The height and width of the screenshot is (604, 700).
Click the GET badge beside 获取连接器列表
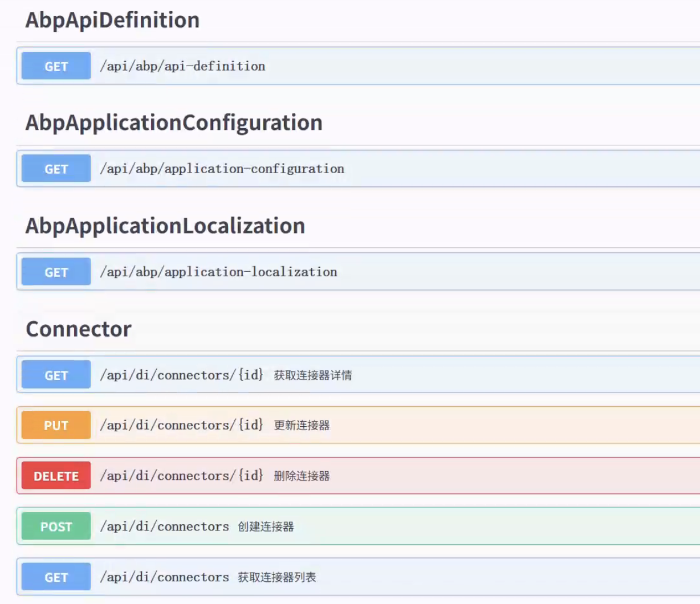(x=56, y=577)
